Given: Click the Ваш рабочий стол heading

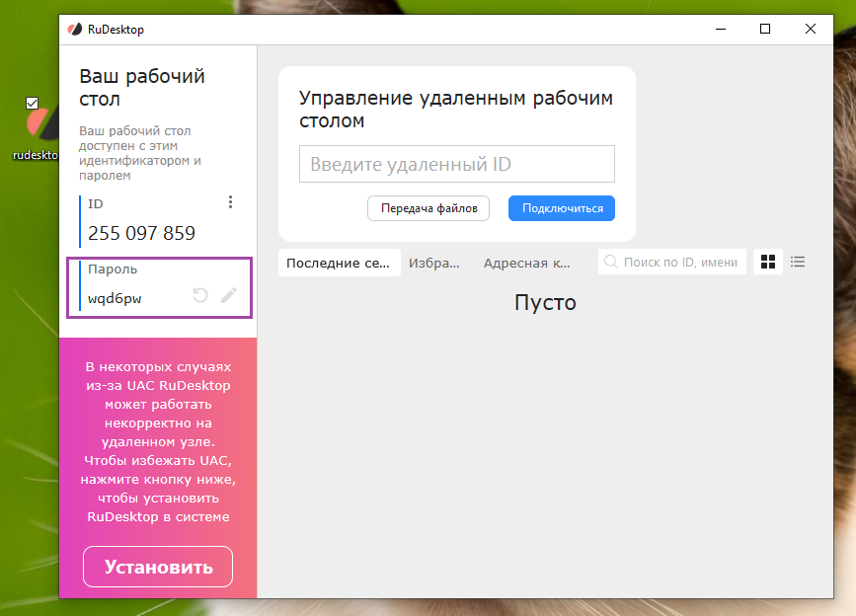Looking at the screenshot, I should pyautogui.click(x=142, y=87).
